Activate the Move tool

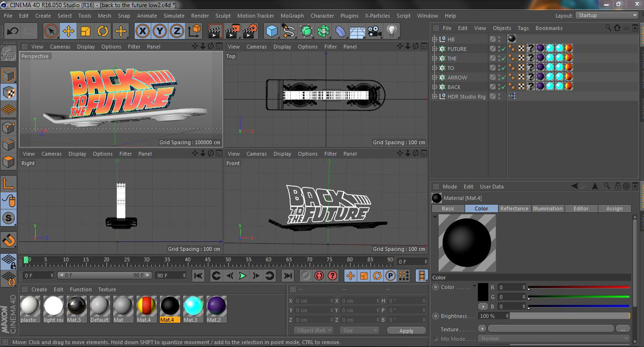(68, 31)
